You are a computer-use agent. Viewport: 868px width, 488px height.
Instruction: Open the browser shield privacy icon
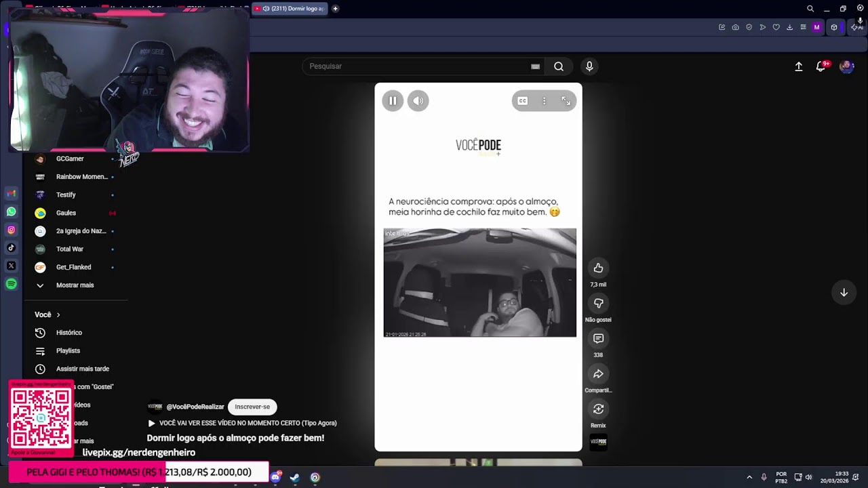coord(749,27)
